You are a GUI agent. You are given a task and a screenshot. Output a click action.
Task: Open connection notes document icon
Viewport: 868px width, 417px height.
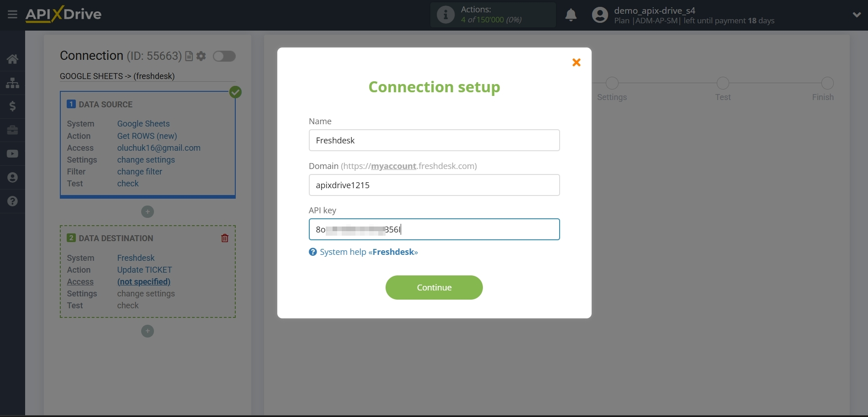(189, 56)
